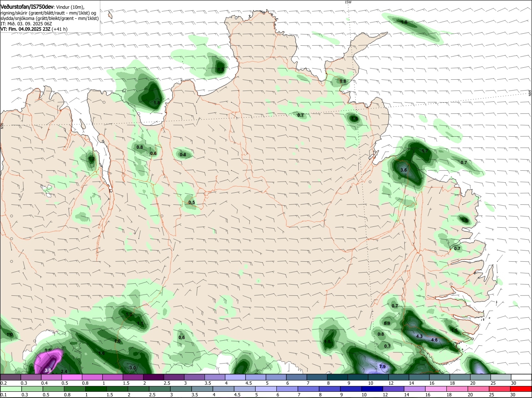Click the 1.1 precipitation value label

click(140, 323)
